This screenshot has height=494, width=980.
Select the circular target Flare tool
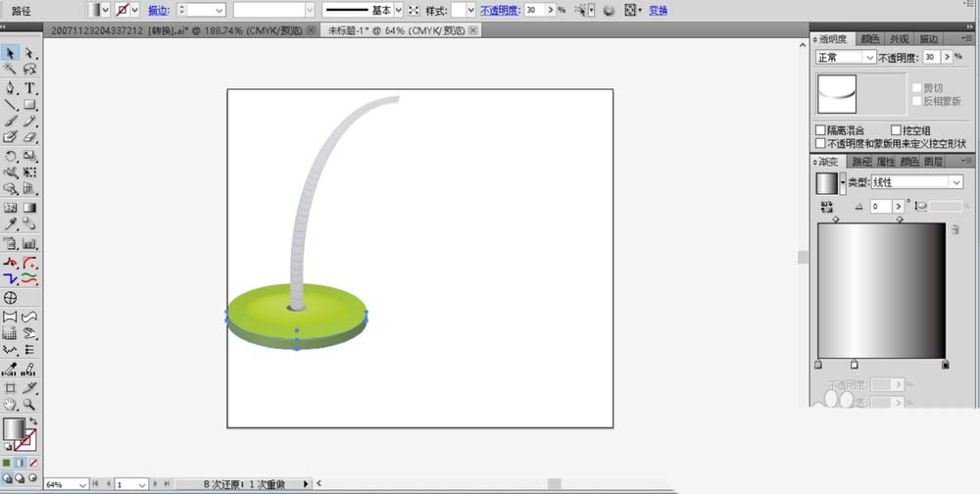[x=10, y=298]
